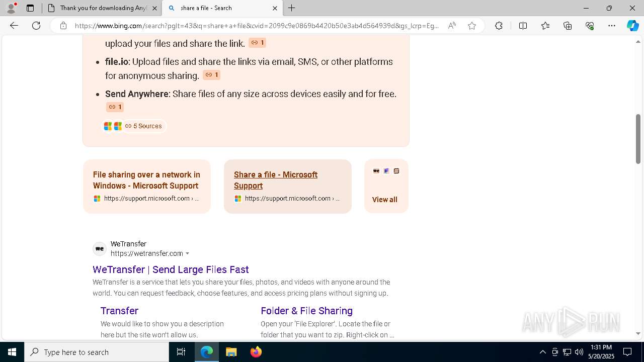Click the WeTransfer site logo icon

(x=100, y=249)
